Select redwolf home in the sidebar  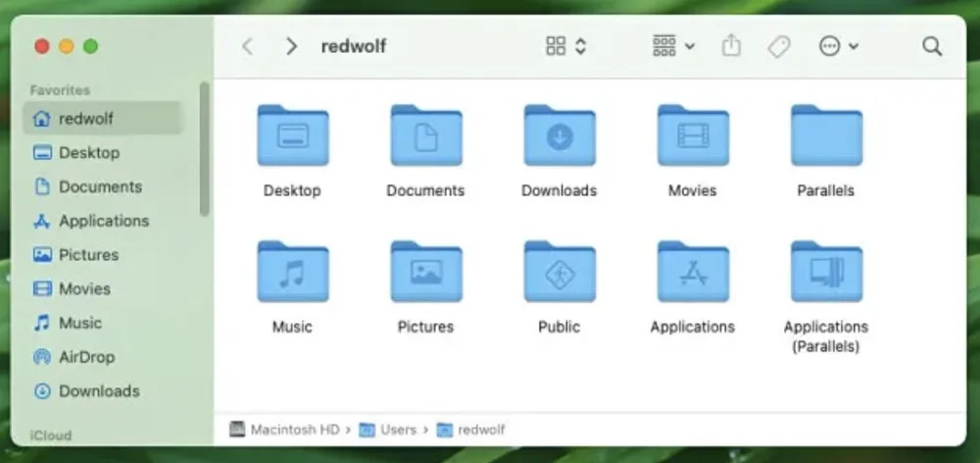pyautogui.click(x=102, y=119)
